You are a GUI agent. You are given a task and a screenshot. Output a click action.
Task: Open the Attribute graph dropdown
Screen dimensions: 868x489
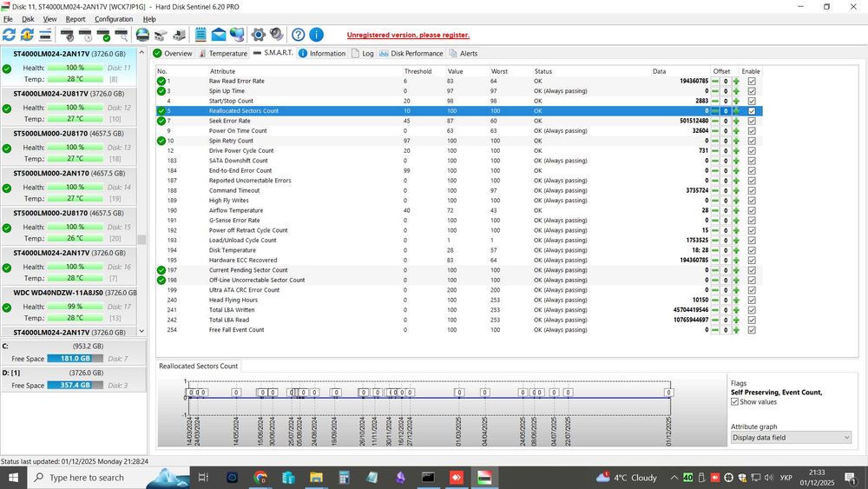[791, 438]
